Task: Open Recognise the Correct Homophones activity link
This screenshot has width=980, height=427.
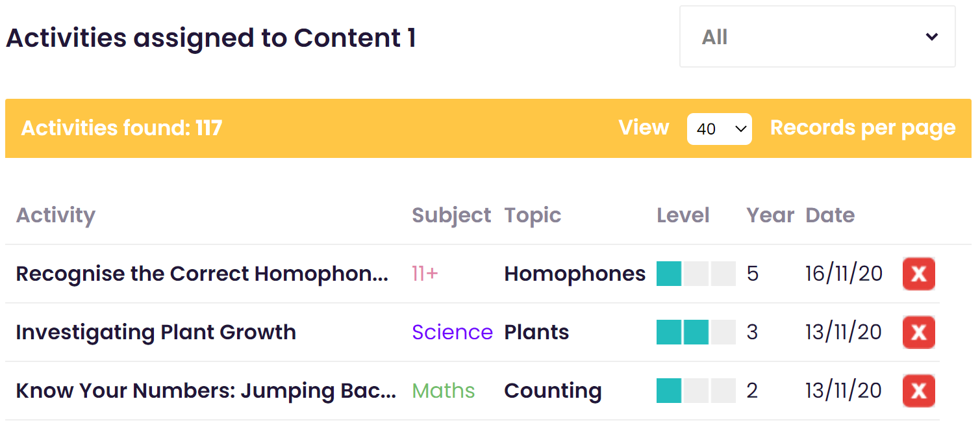Action: 202,274
